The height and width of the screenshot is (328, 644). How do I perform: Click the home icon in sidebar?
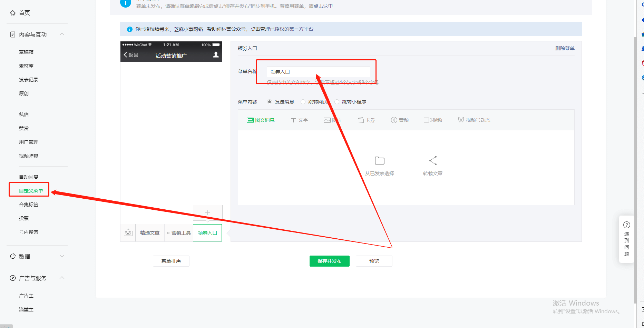click(x=13, y=13)
